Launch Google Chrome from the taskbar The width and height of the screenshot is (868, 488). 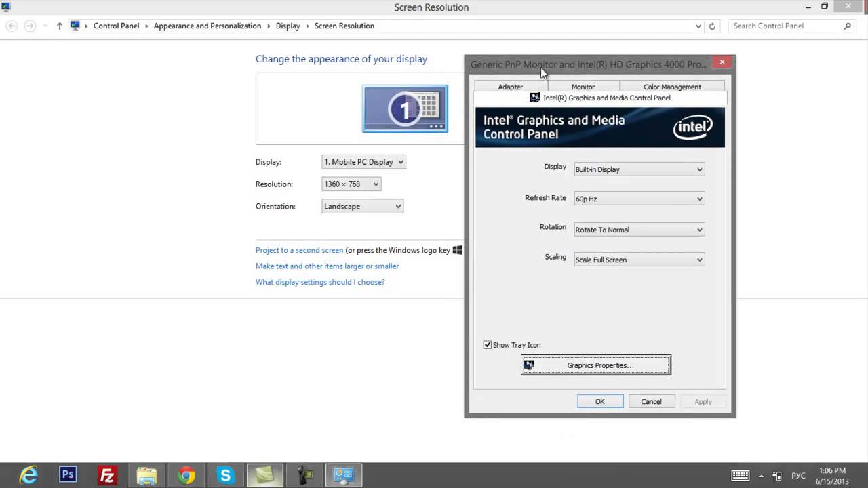(186, 475)
